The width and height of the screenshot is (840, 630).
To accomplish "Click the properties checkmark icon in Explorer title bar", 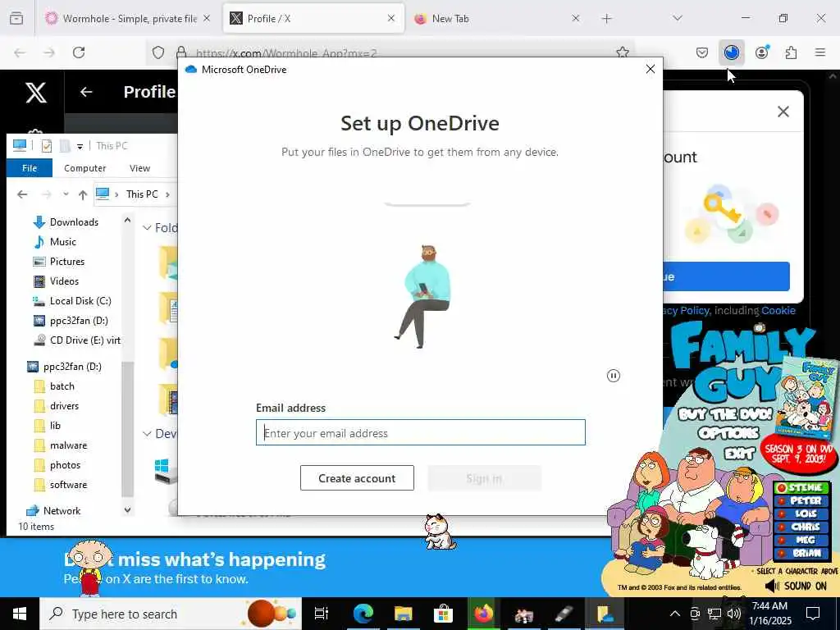I will 47,146.
